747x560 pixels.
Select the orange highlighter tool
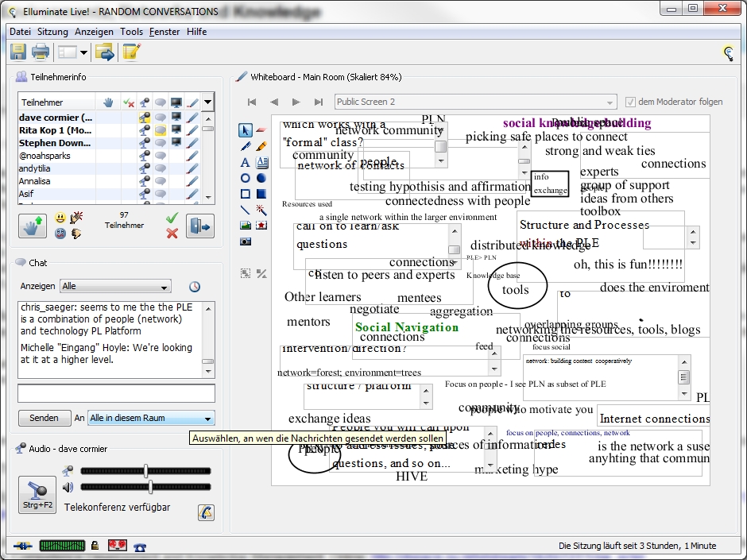point(261,147)
